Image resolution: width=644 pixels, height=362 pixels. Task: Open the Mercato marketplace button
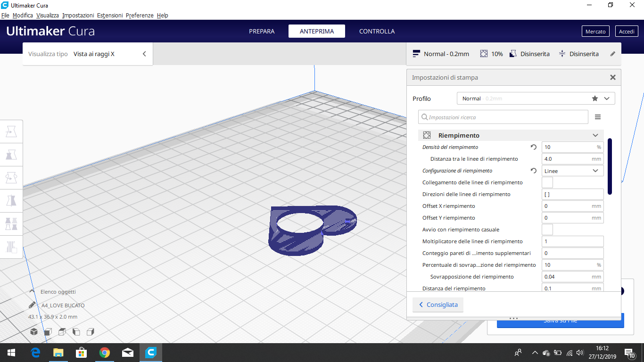point(595,31)
